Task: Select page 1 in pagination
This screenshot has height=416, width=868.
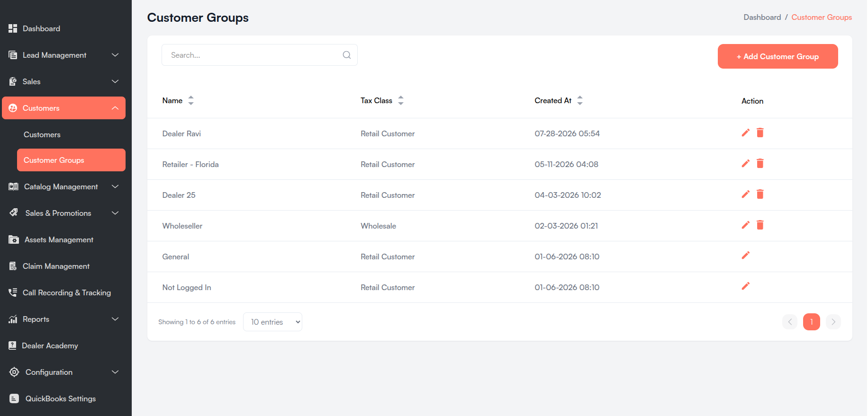Action: tap(812, 322)
